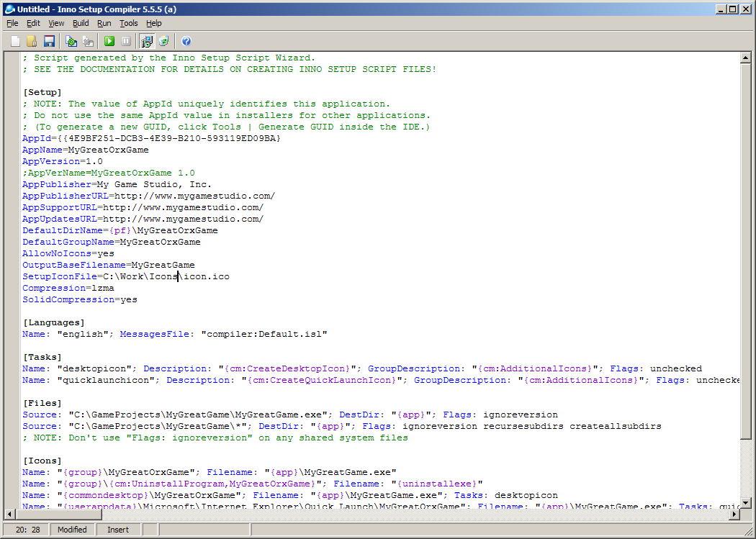The width and height of the screenshot is (756, 539).
Task: Compile the setup script
Action: 71,42
